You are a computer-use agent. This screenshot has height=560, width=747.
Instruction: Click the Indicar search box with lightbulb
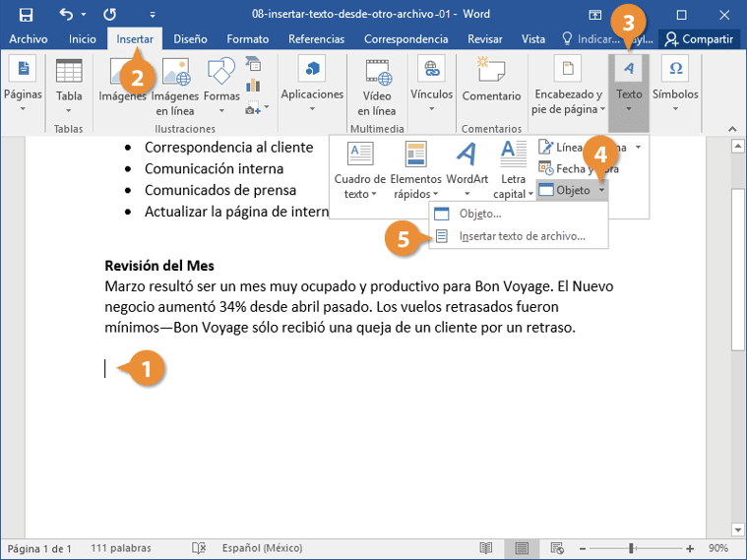[x=591, y=39]
